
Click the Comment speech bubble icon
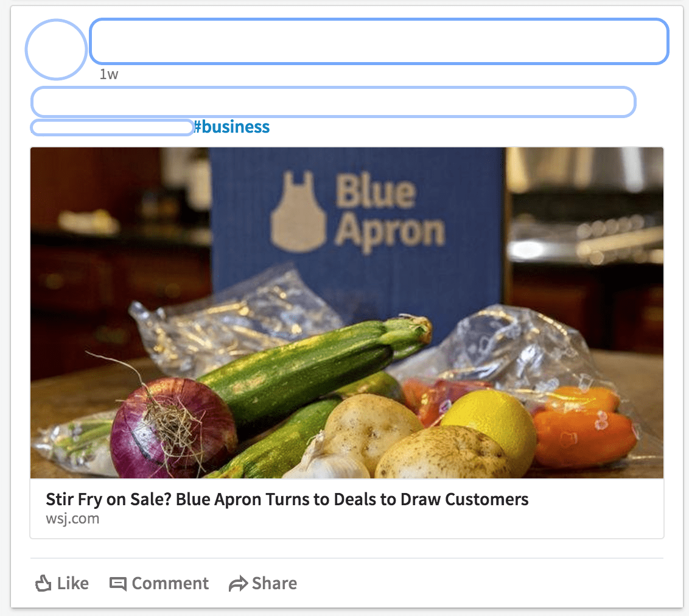tap(117, 584)
